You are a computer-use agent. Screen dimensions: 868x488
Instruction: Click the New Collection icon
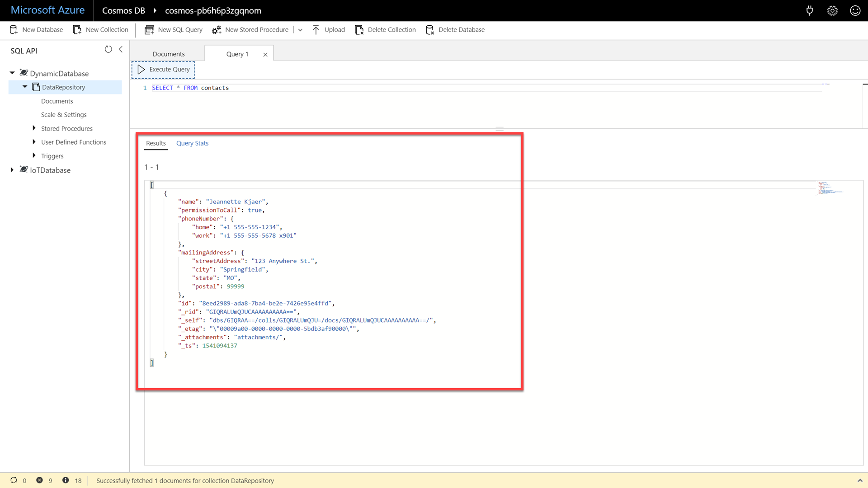pyautogui.click(x=77, y=30)
